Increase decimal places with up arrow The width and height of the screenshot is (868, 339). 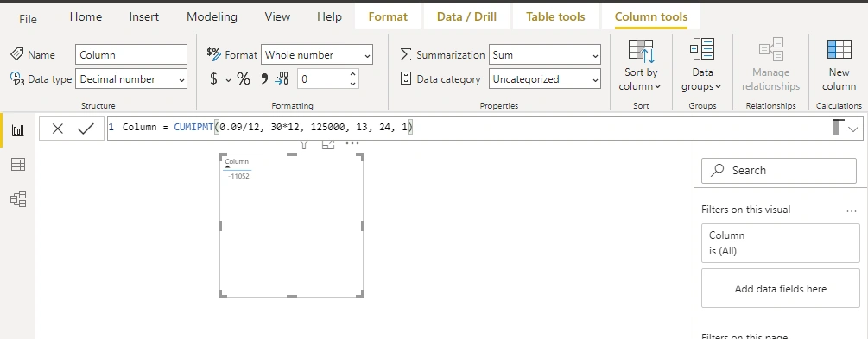pos(352,75)
